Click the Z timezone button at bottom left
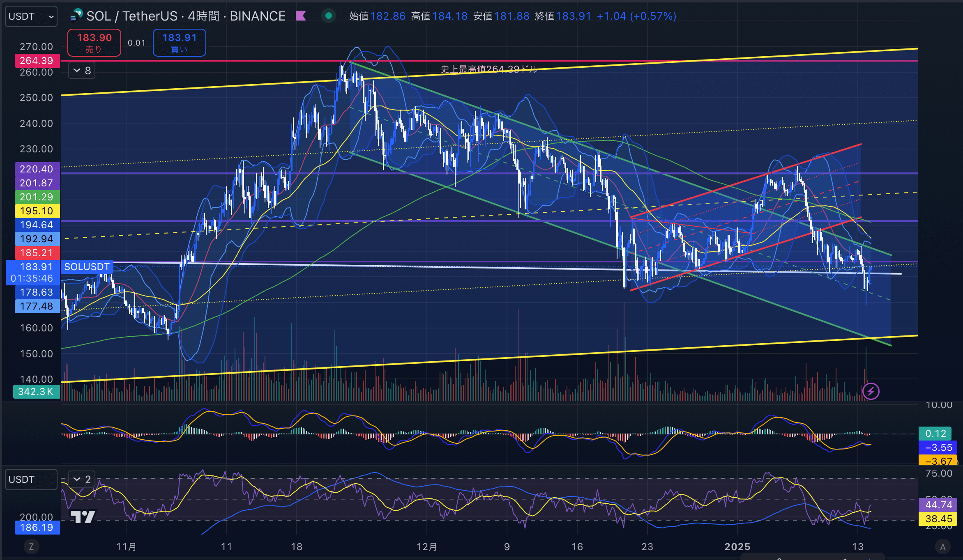The image size is (963, 560). (x=31, y=546)
